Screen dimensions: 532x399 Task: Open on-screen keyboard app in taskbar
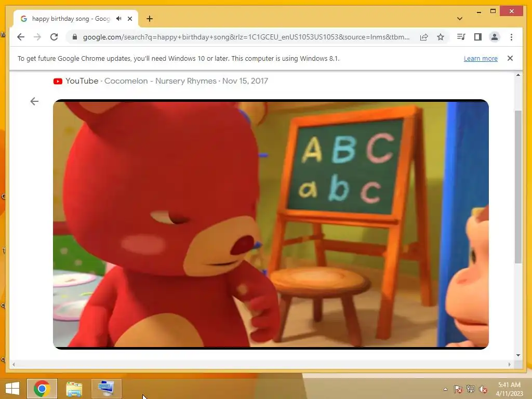point(106,389)
